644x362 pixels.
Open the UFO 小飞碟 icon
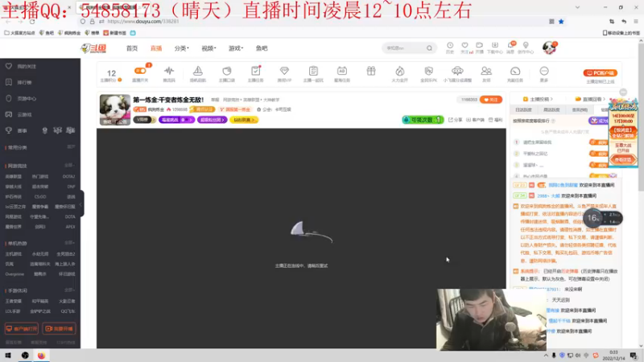457,71
